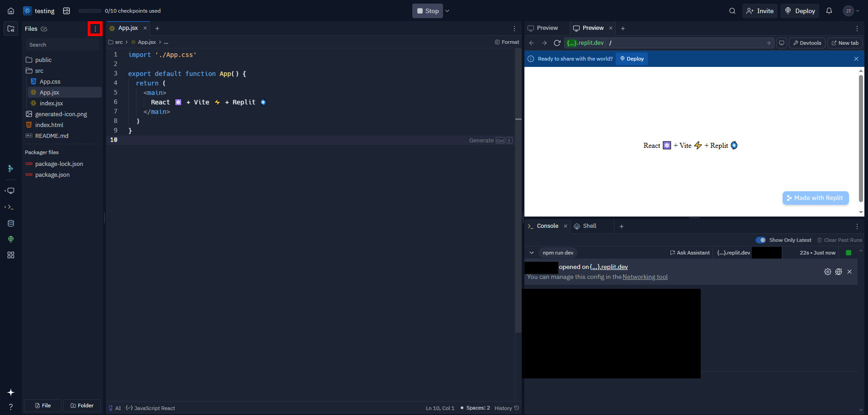Open preview in New tab
This screenshot has width=868, height=415.
click(845, 43)
